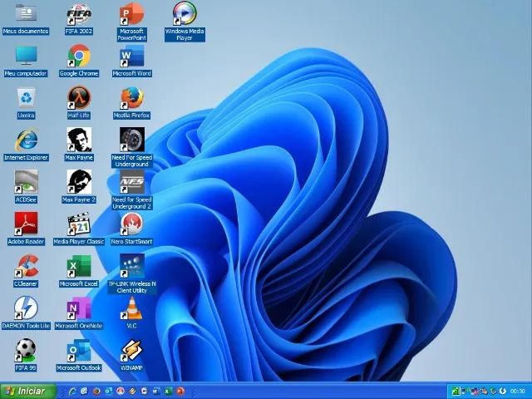Launch Outlook from quick launch bar
This screenshot has width=532, height=399.
pos(109,392)
